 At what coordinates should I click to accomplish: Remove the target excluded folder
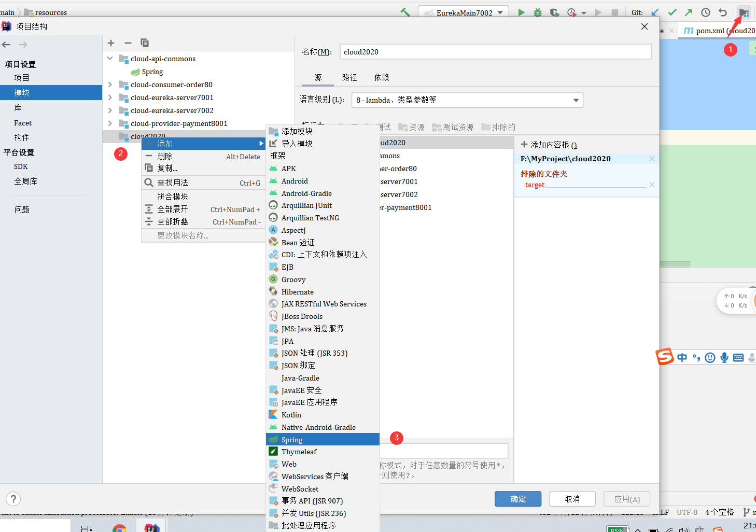(x=652, y=185)
